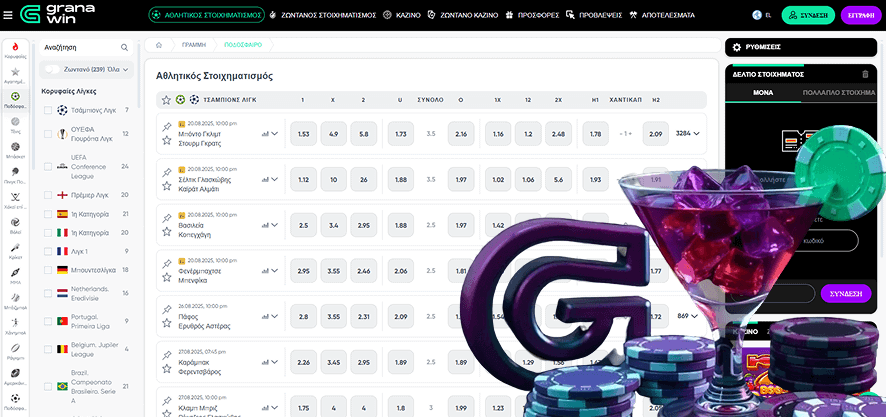The width and height of the screenshot is (886, 417).
Task: Select the tennis sport icon
Action: (x=15, y=121)
